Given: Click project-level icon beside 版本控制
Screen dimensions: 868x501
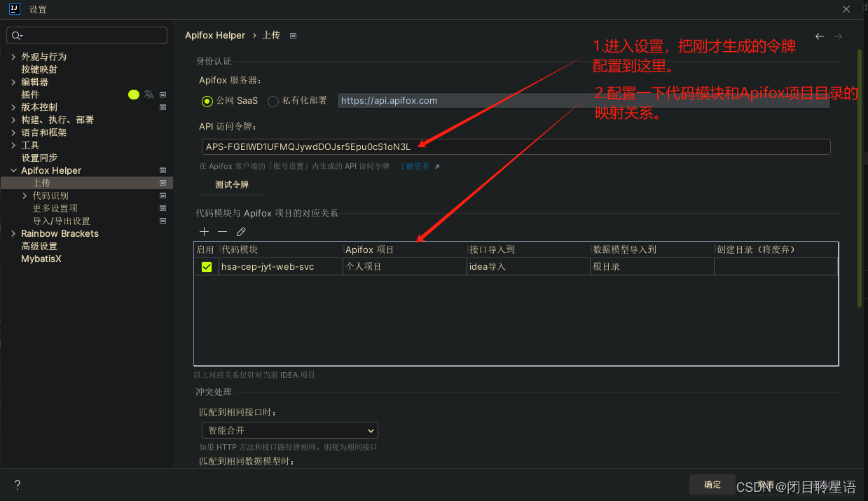Looking at the screenshot, I should [163, 107].
